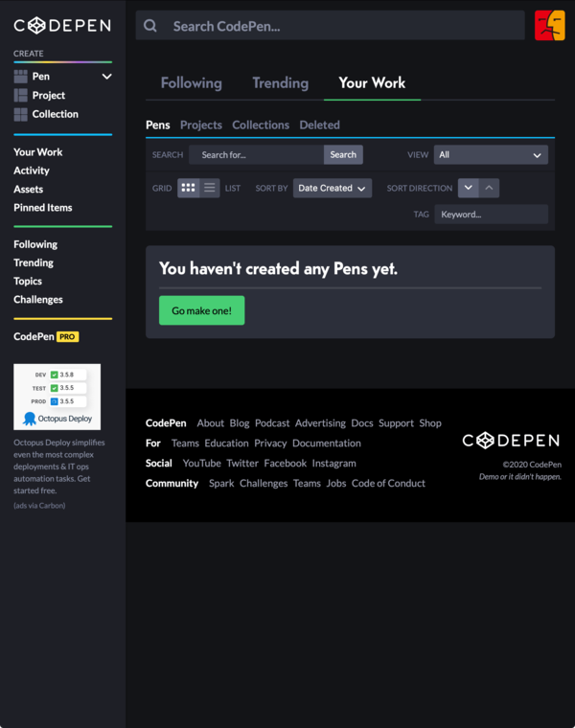Click the Go make one! button
Screen dimensions: 575x728
[201, 310]
